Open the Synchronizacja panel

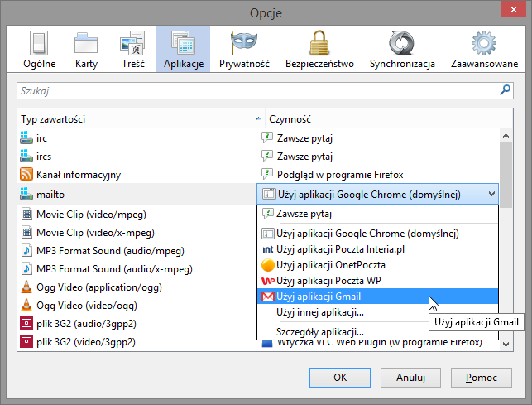pos(402,49)
